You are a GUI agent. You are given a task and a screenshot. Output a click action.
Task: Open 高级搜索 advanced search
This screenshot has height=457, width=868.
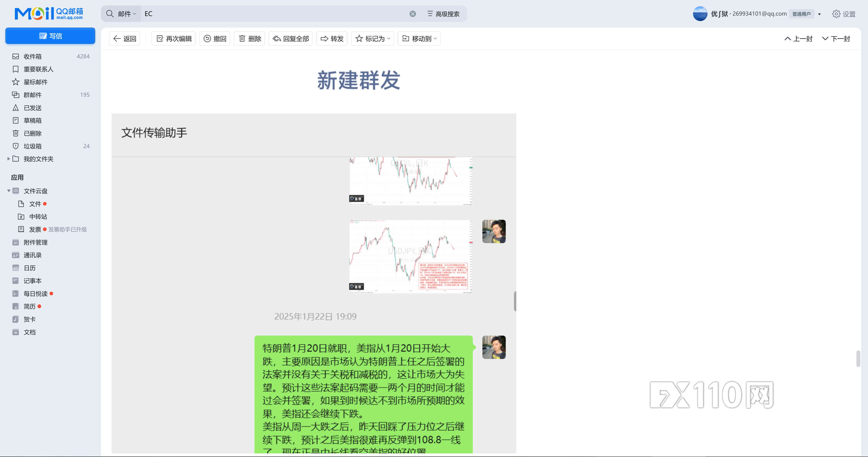(x=443, y=14)
